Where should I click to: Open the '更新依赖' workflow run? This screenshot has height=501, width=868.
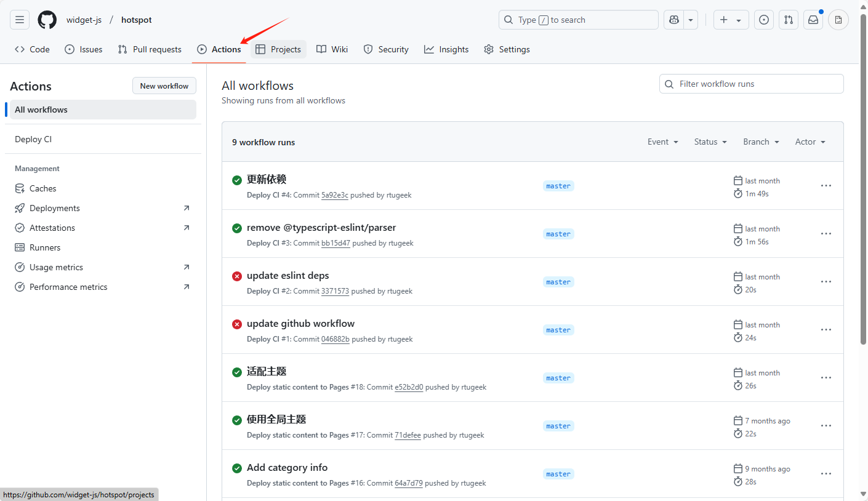tap(267, 179)
